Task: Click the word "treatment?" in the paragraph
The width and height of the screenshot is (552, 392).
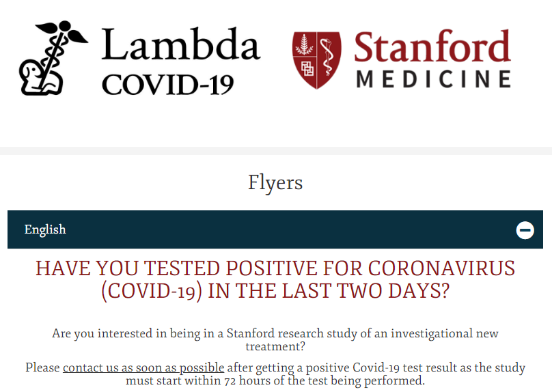Action: pyautogui.click(x=275, y=347)
